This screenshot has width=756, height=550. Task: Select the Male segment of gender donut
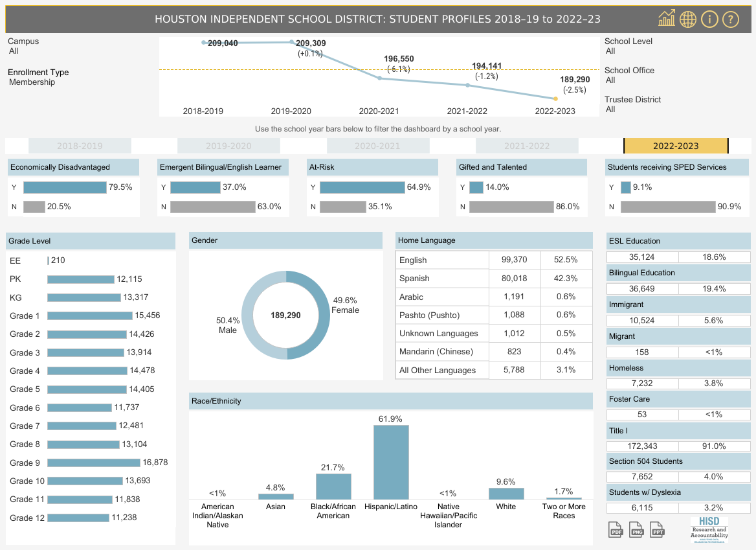[247, 315]
